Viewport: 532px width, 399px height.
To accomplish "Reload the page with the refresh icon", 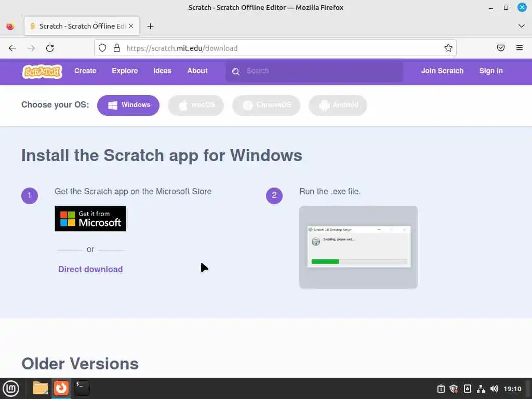I will pyautogui.click(x=50, y=48).
